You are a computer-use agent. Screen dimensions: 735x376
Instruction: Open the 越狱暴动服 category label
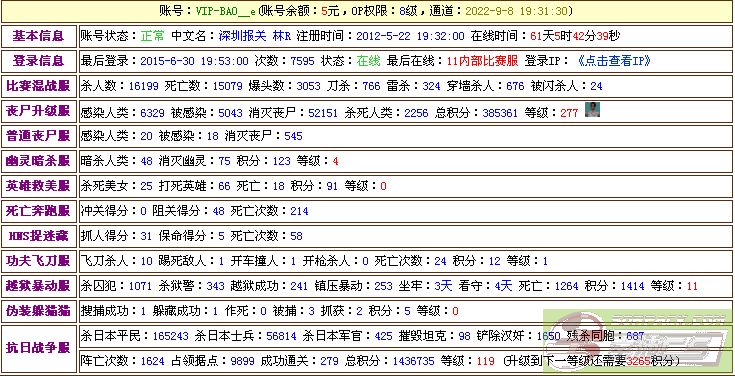[x=38, y=286]
